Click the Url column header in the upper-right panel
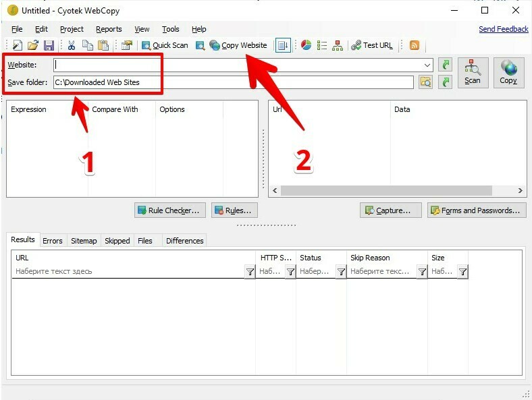Screen dimensions: 532x400 pyautogui.click(x=329, y=109)
